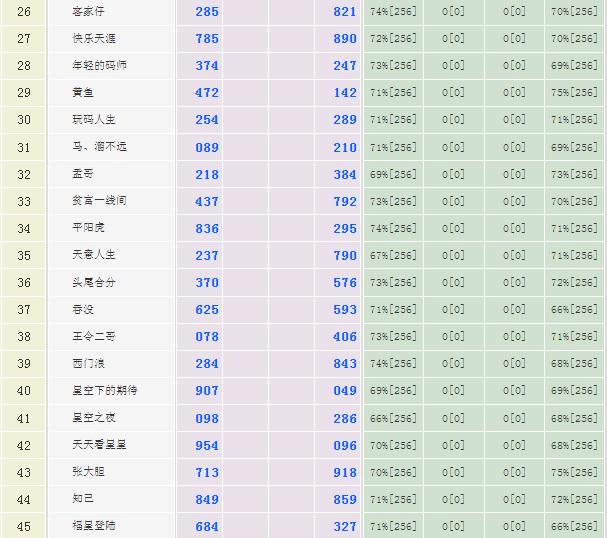Screen dimensions: 607x538
Task: Click the 67%[256] cell in row 35
Action: (393, 255)
